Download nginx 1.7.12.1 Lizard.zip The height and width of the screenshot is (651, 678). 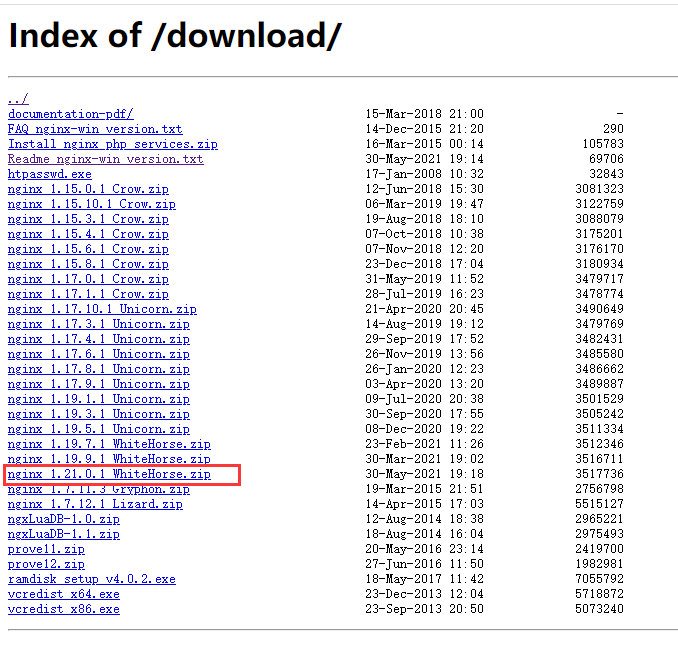[95, 504]
